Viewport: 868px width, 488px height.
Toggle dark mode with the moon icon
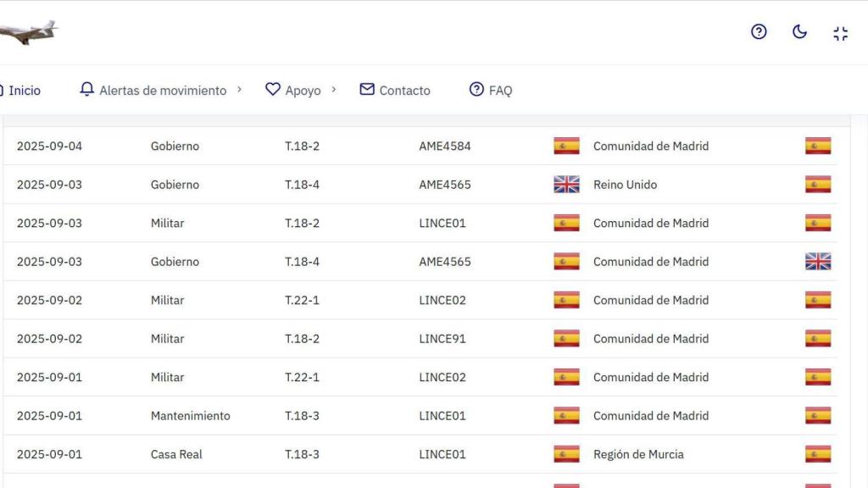[799, 32]
